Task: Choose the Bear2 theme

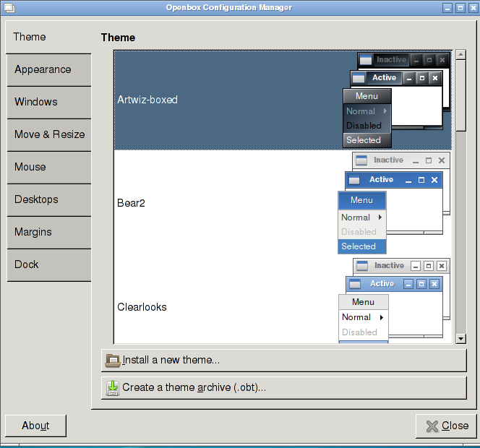Action: pyautogui.click(x=283, y=202)
